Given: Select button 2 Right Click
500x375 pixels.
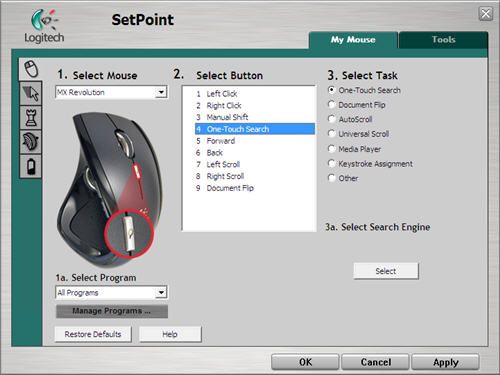Looking at the screenshot, I should click(255, 105).
